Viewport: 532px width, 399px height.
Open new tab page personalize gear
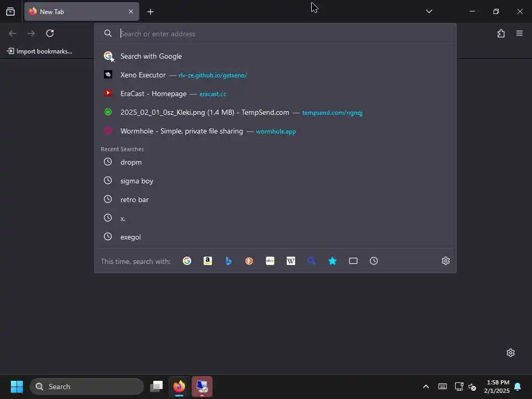click(x=511, y=353)
